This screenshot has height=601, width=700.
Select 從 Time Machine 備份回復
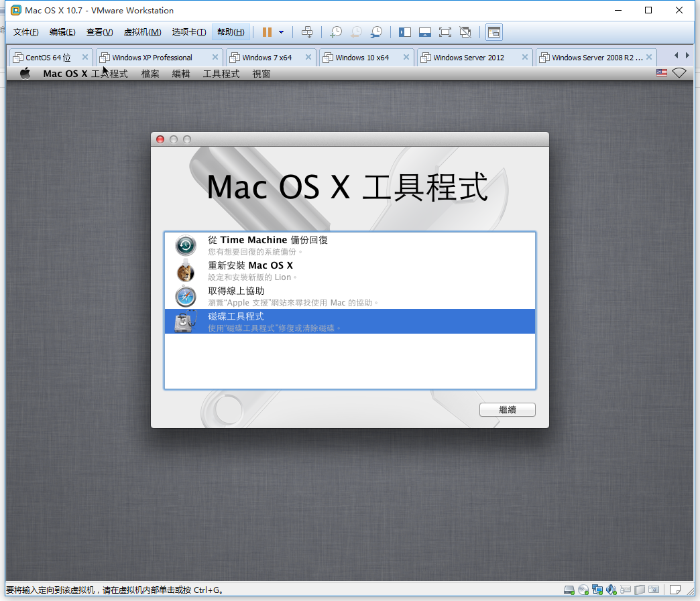tap(350, 245)
